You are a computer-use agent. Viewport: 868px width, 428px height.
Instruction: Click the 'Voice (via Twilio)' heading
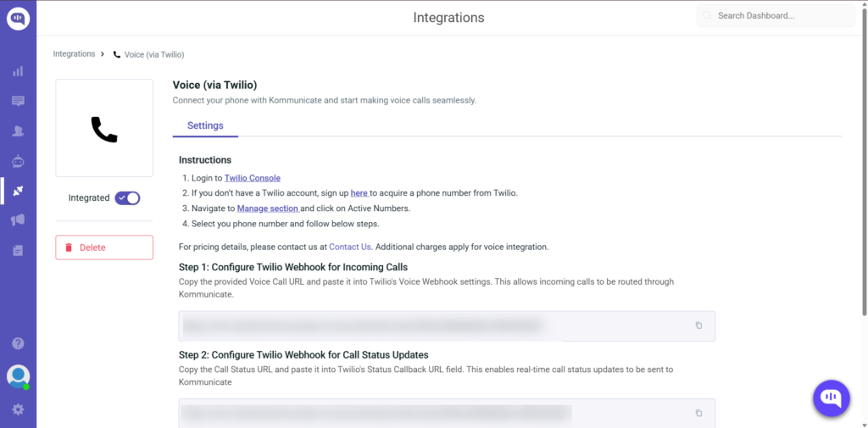coord(214,86)
